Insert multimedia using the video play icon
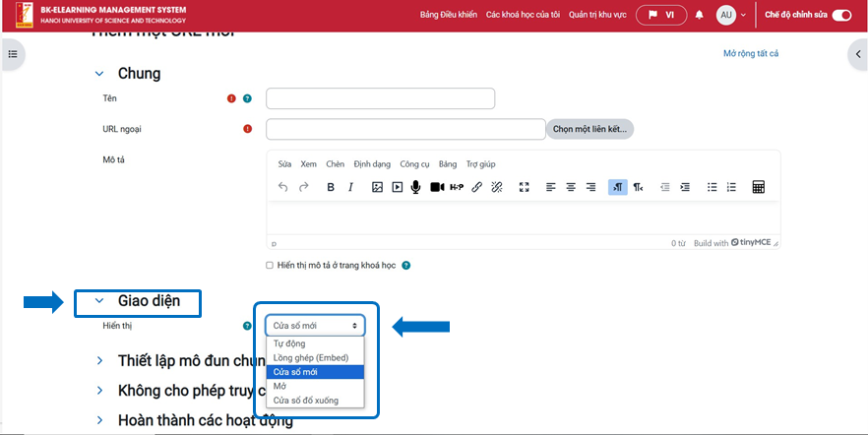The image size is (868, 435). click(397, 187)
